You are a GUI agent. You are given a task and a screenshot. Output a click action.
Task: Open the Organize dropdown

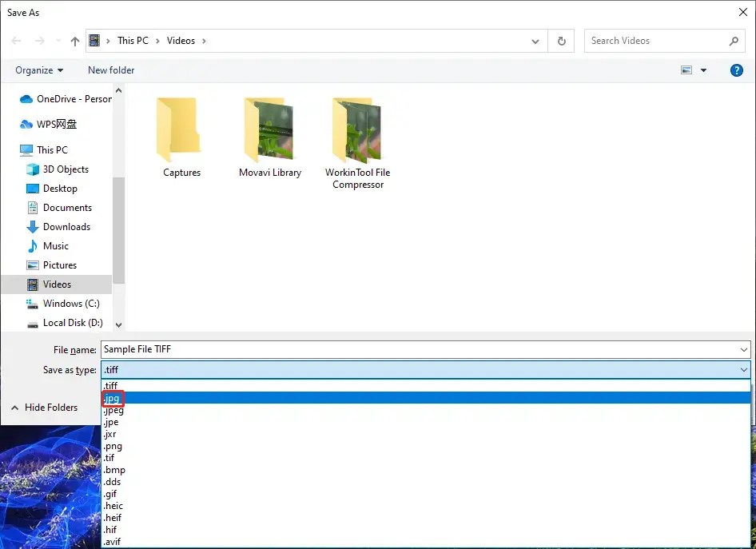[x=38, y=70]
